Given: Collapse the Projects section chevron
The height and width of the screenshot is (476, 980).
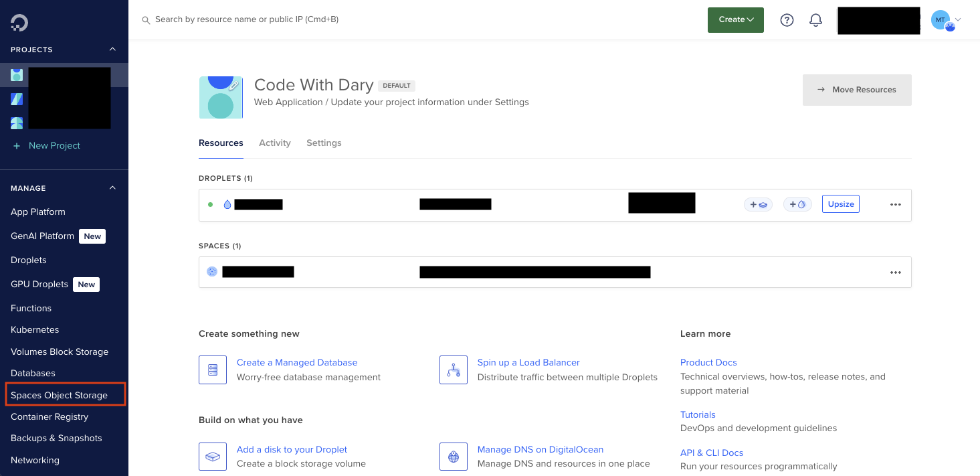Looking at the screenshot, I should pos(112,50).
